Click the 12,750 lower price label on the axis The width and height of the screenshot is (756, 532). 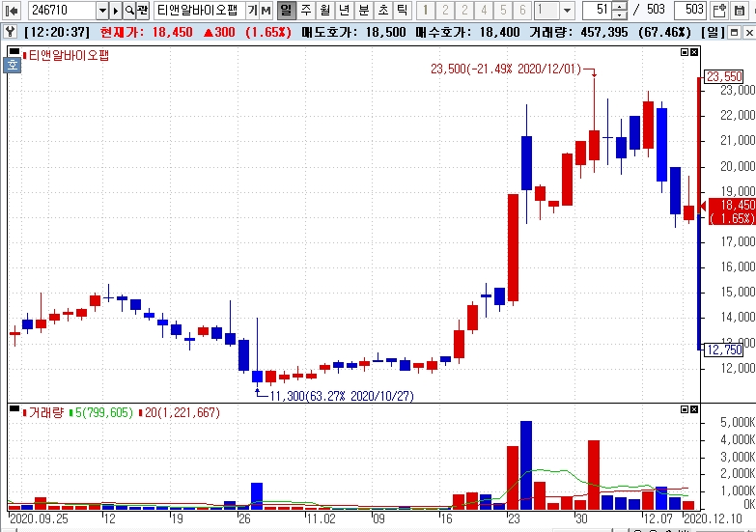point(724,350)
